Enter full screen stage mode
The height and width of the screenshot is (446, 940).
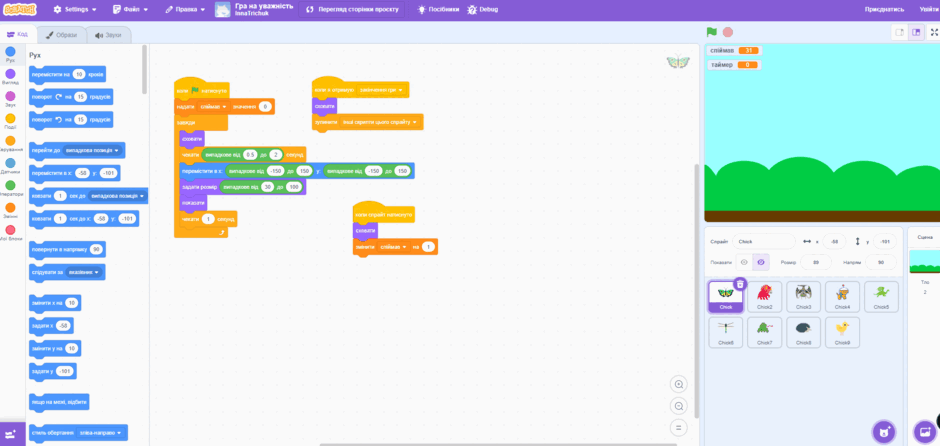tap(934, 32)
